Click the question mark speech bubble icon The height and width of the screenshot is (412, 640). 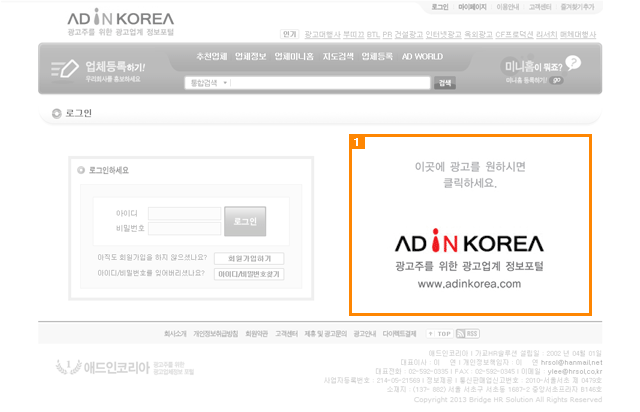coord(573,63)
